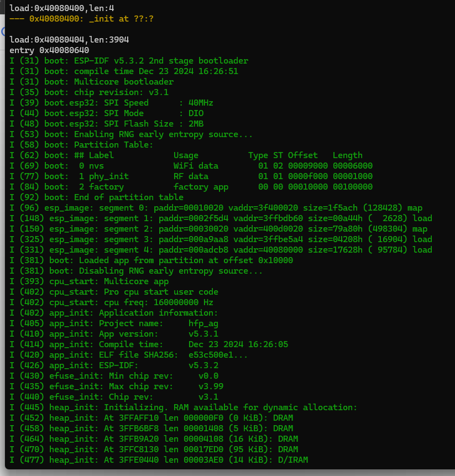Click the nvs WiFi data partition row
The height and width of the screenshot is (476, 455).
pyautogui.click(x=191, y=166)
